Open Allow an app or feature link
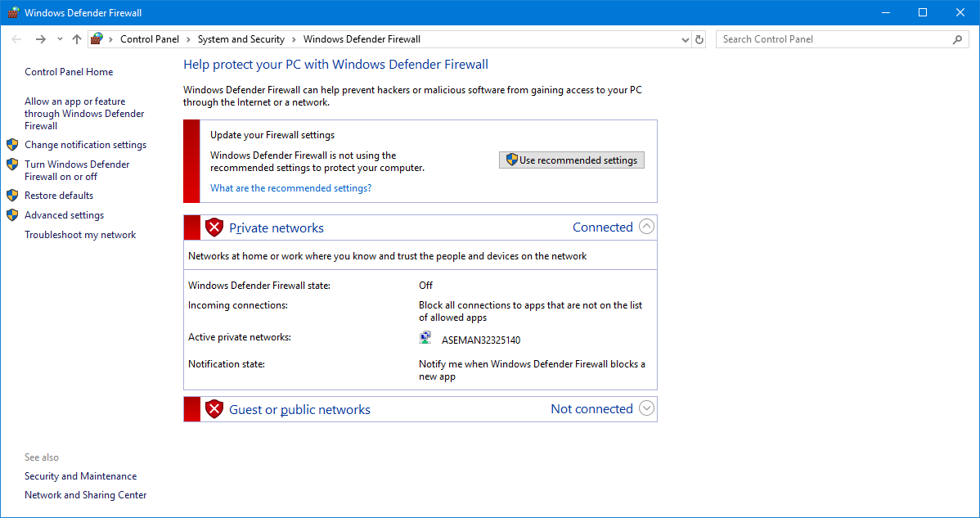Viewport: 980px width, 518px height. (x=84, y=114)
